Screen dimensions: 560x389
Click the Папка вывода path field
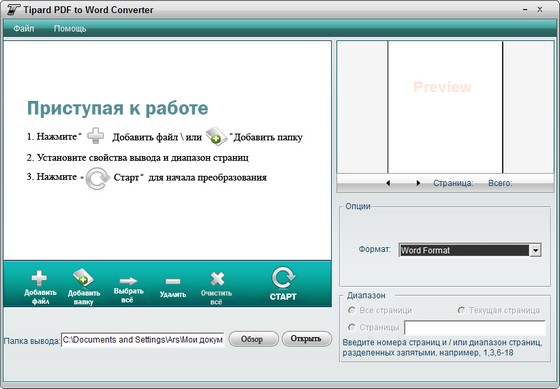[x=142, y=340]
